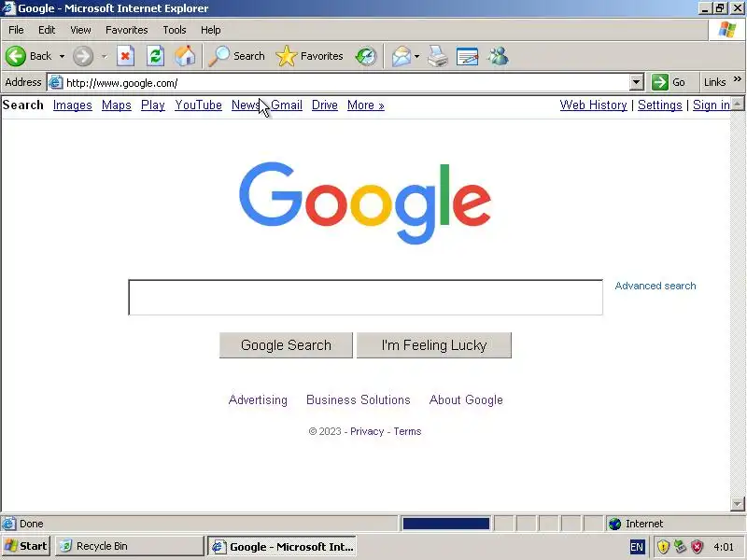Click the Play link

coord(153,105)
